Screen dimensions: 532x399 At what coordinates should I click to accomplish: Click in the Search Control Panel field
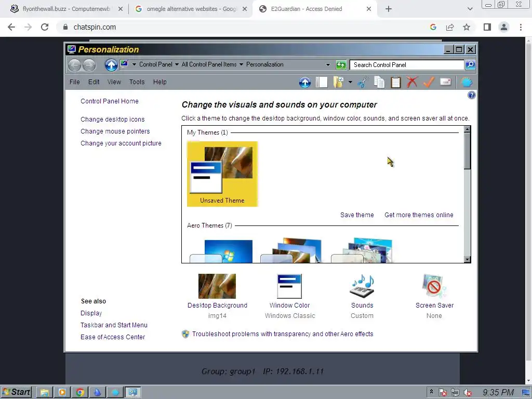tap(406, 65)
